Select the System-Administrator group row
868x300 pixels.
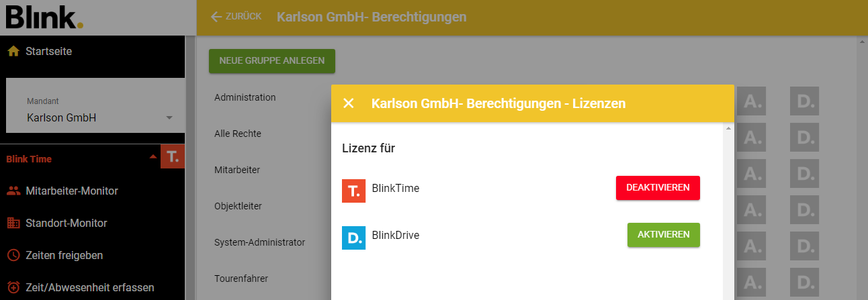(x=259, y=242)
